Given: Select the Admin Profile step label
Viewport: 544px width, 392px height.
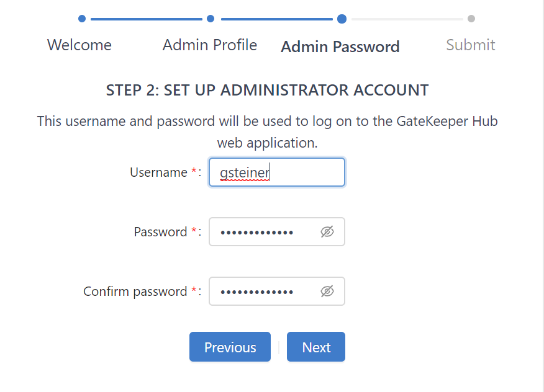Looking at the screenshot, I should (210, 45).
